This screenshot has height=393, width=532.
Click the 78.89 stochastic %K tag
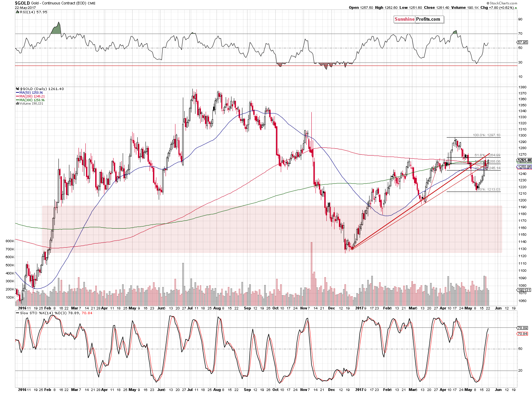(x=522, y=328)
